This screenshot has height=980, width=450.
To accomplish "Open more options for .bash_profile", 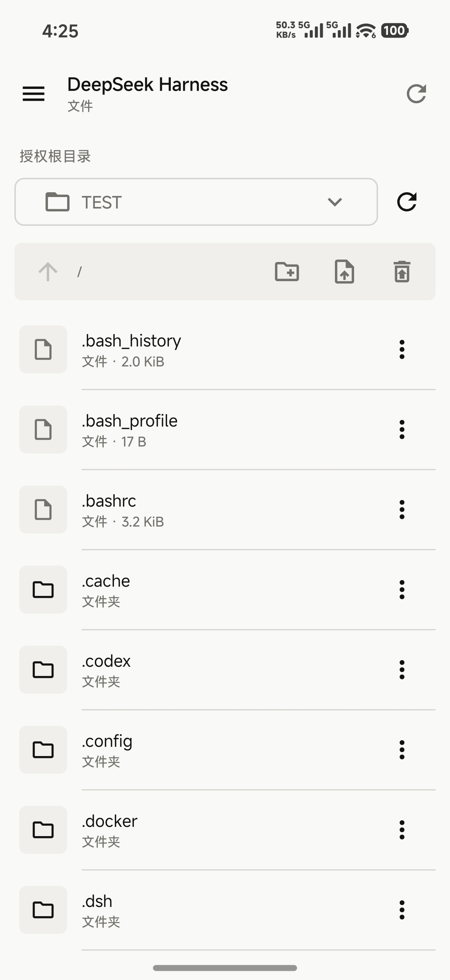I will pos(402,429).
